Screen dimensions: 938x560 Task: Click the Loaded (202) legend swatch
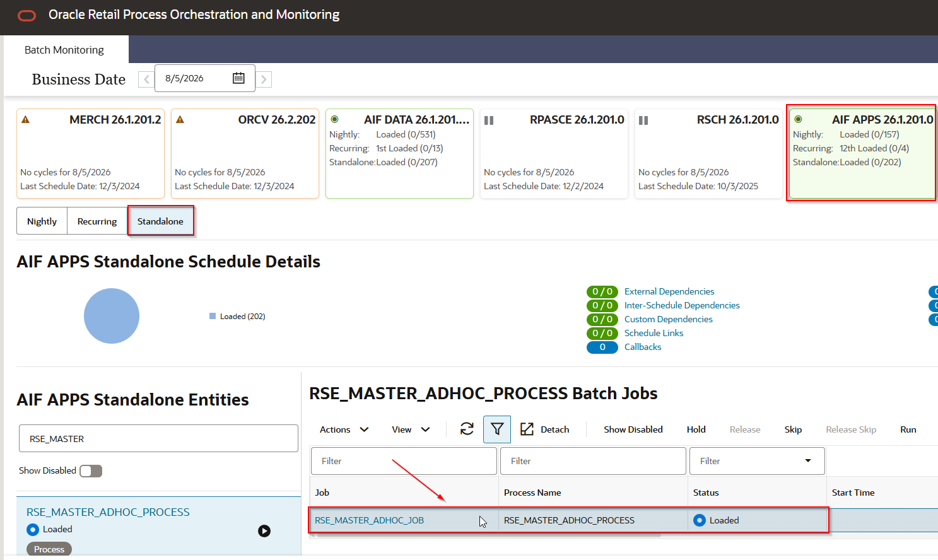click(x=213, y=316)
